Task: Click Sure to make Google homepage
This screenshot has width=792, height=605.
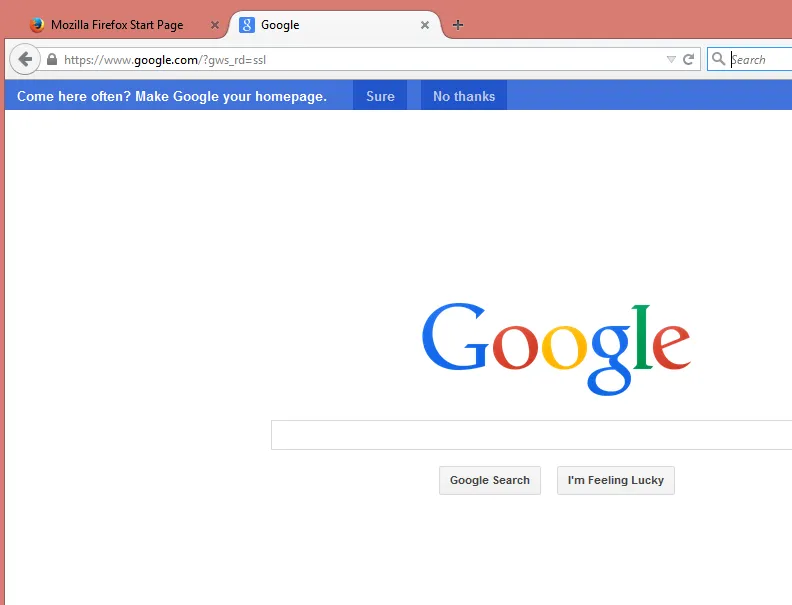Action: click(380, 96)
